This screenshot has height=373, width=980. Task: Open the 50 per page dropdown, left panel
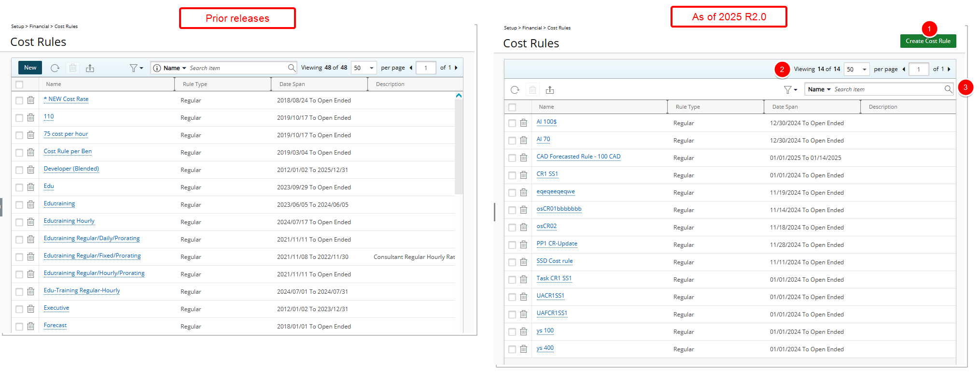coord(364,68)
